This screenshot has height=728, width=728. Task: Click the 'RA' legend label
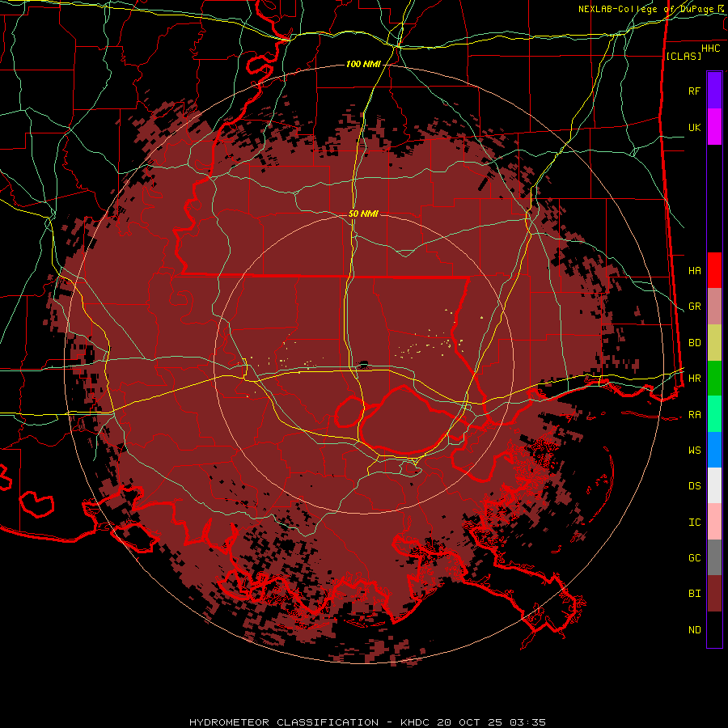coord(694,415)
